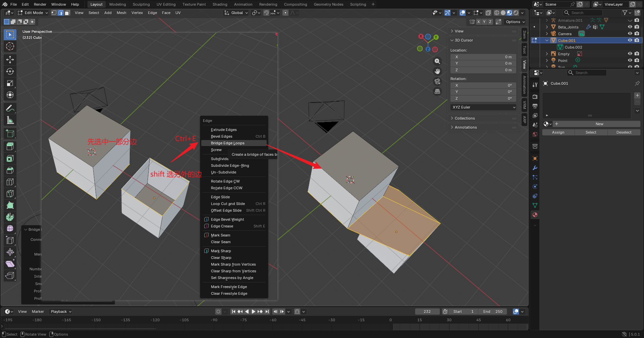This screenshot has width=644, height=338.
Task: Disable Beta_Joints in renders camera icon
Action: point(637,27)
